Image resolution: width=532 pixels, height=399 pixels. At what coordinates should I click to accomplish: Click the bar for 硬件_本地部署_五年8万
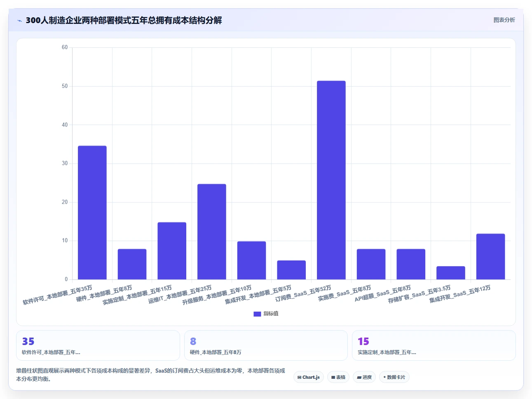[132, 264]
